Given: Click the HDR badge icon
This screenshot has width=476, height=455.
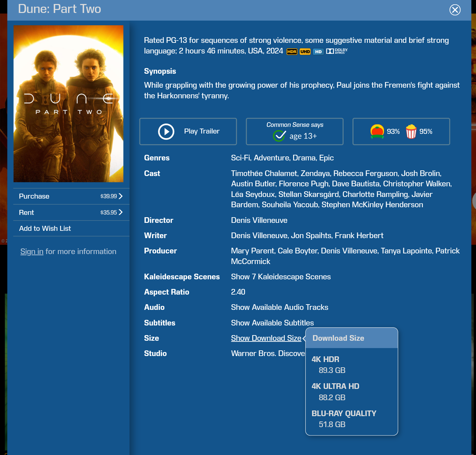Looking at the screenshot, I should pos(292,51).
